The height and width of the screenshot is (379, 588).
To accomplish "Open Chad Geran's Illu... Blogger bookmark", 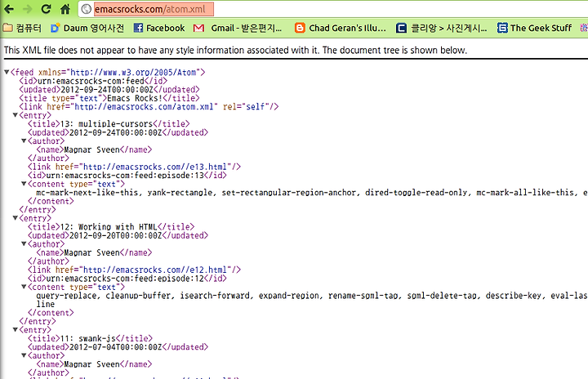I will (x=341, y=28).
